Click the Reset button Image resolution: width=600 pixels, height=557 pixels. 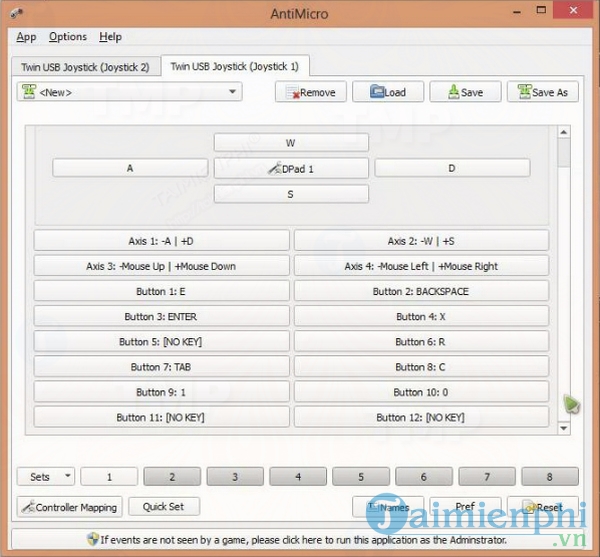tap(542, 507)
